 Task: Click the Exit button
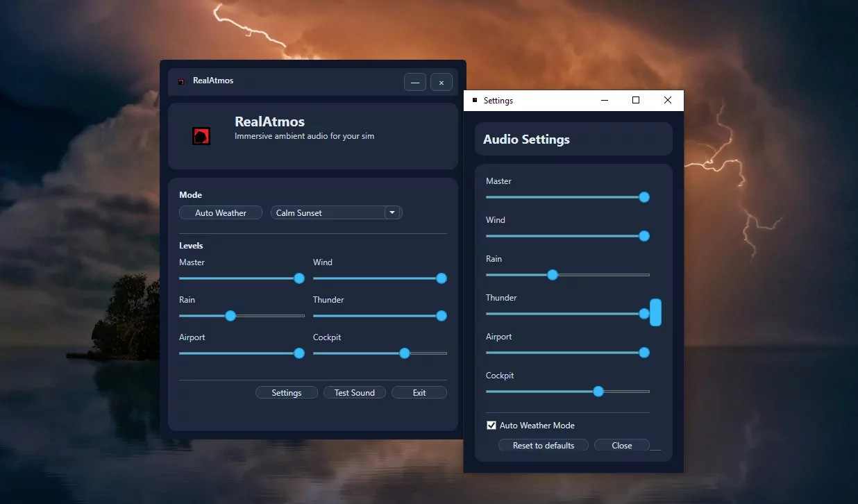click(x=419, y=392)
